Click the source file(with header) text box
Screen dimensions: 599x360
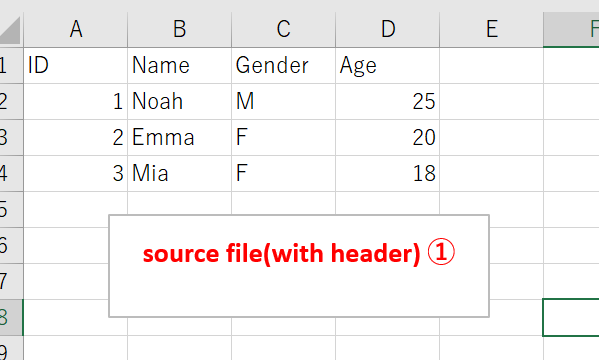point(299,266)
